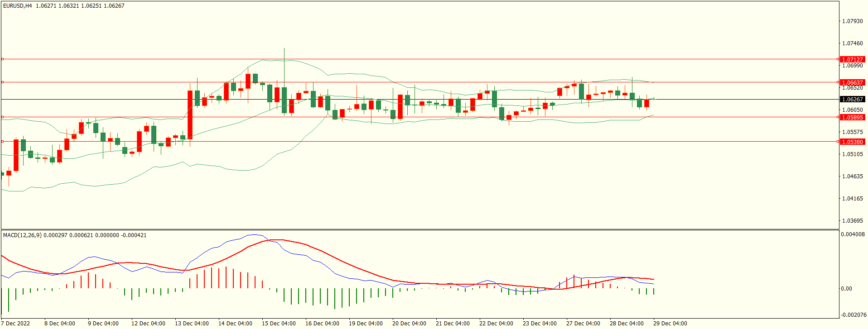
Task: Click the 1.07127 red price tag
Action: (852, 59)
